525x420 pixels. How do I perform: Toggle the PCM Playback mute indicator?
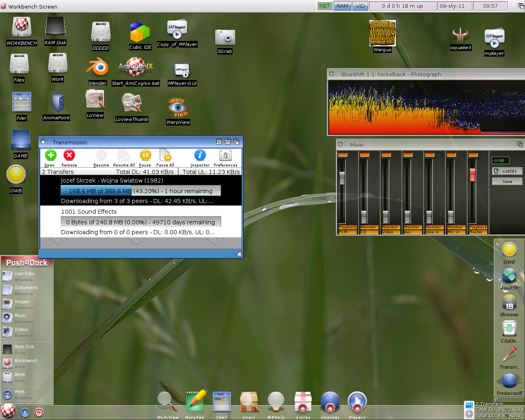coord(342,155)
